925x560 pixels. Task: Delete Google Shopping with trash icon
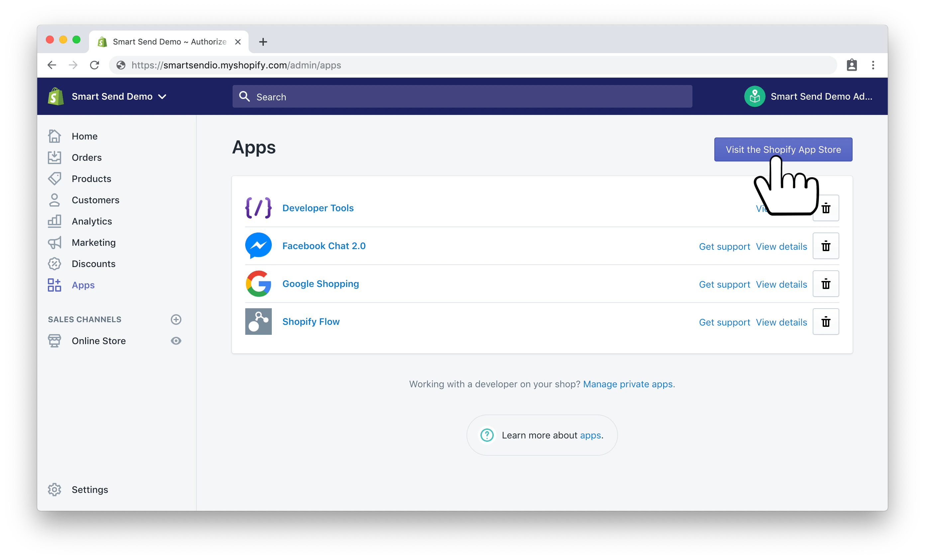click(826, 284)
